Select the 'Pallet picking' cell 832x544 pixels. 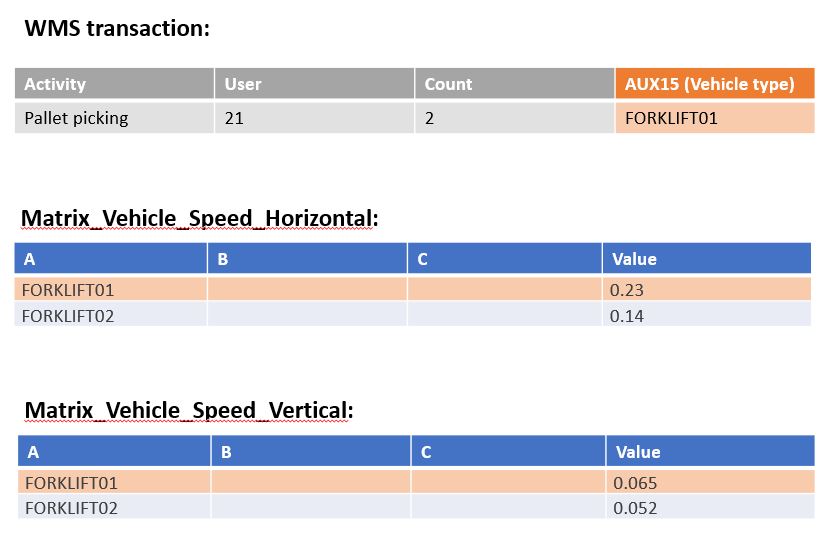(x=77, y=118)
